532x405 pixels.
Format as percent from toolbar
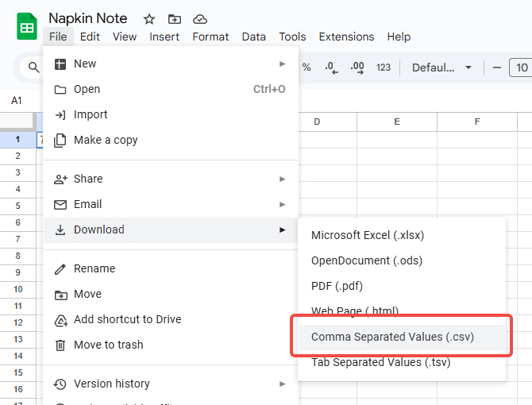pyautogui.click(x=306, y=67)
